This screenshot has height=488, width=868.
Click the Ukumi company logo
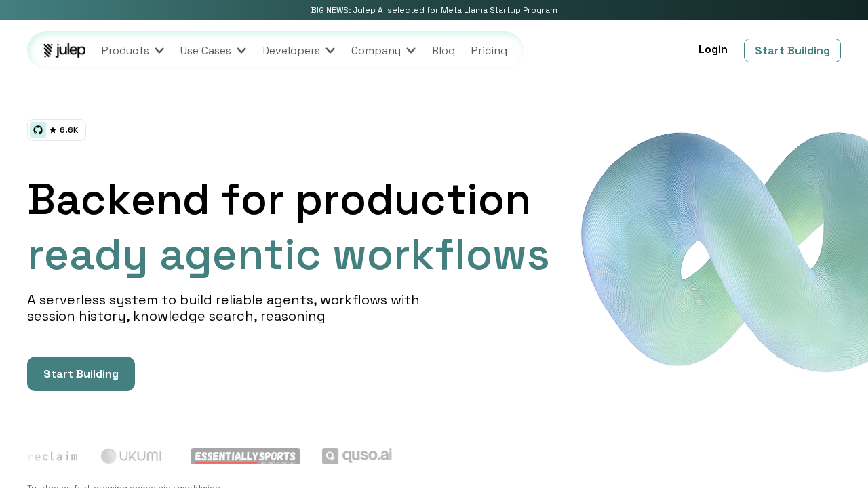131,455
